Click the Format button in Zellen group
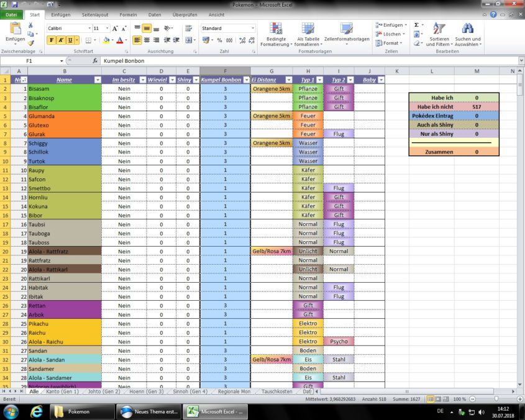 (x=388, y=43)
